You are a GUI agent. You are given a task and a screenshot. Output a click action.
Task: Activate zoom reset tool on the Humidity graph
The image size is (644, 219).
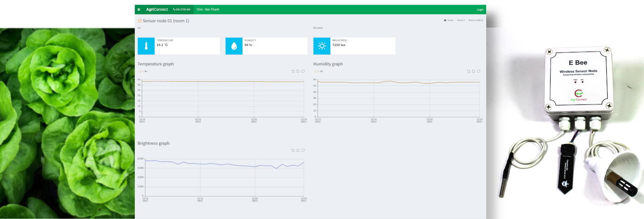tap(474, 71)
